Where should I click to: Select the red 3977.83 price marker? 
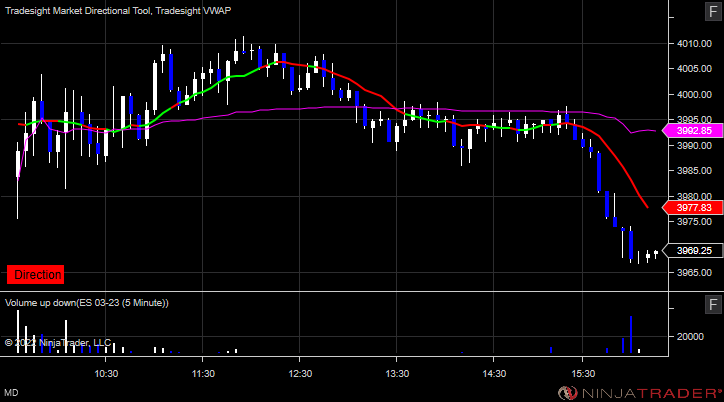692,208
